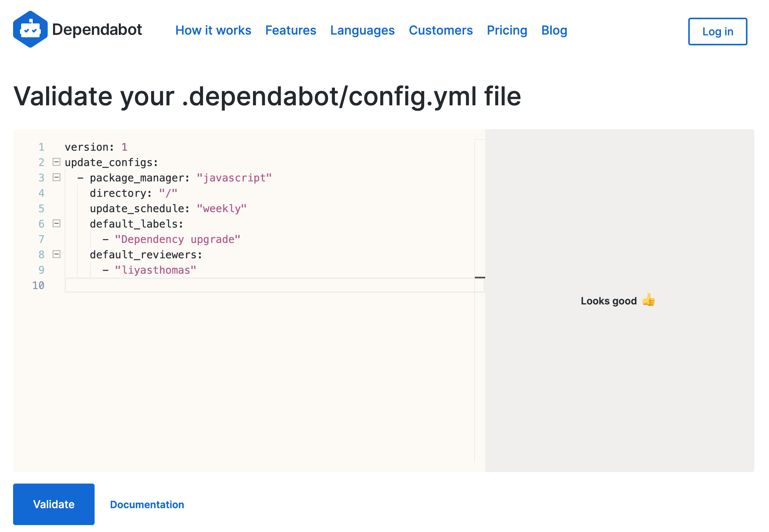This screenshot has width=769, height=532.
Task: Click the "liyasthomas" reviewer string
Action: coord(155,270)
